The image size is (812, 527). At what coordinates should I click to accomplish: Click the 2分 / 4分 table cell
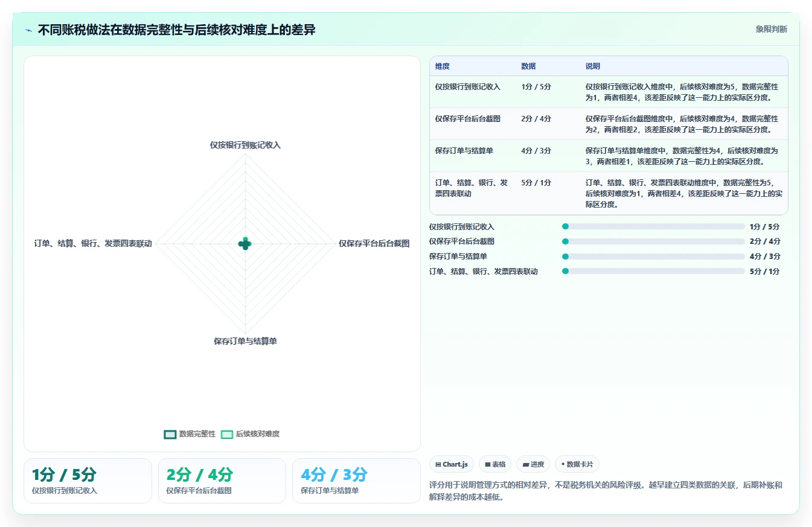click(x=536, y=118)
